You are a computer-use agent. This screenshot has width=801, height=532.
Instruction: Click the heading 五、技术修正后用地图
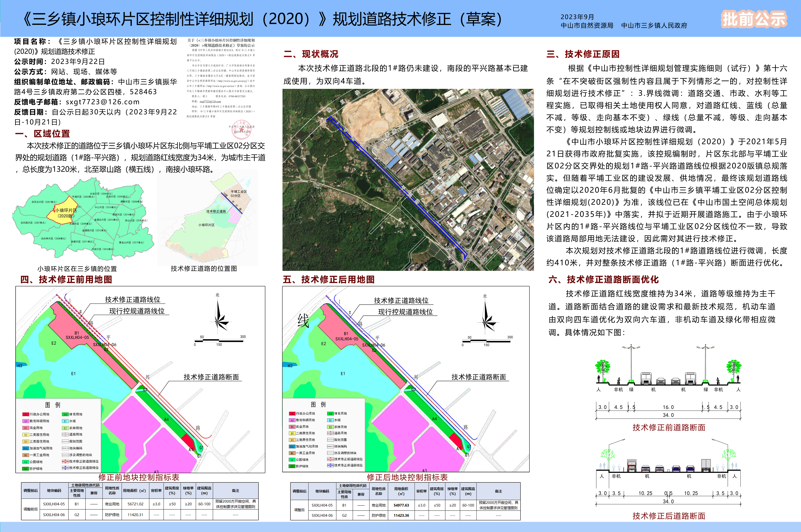click(329, 280)
